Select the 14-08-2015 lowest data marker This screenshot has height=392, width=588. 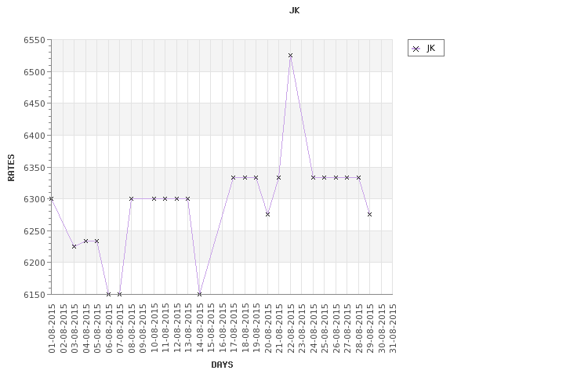pos(199,294)
